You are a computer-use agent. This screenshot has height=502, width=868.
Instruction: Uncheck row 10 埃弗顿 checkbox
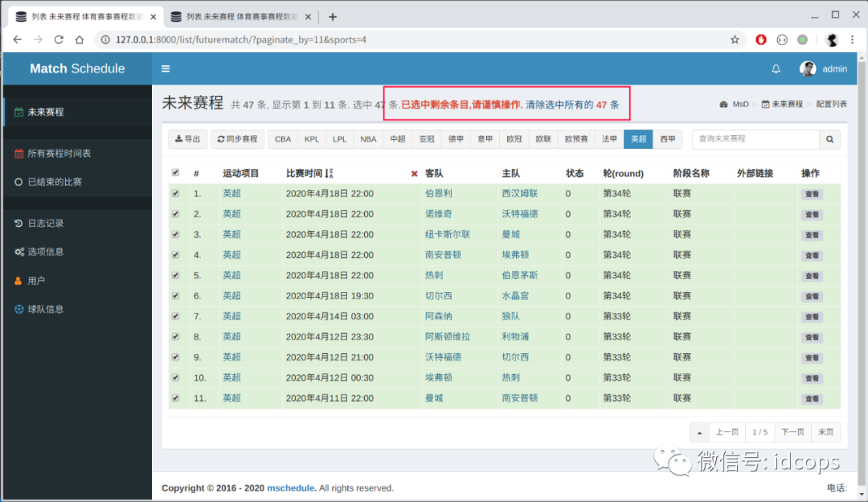tap(175, 377)
